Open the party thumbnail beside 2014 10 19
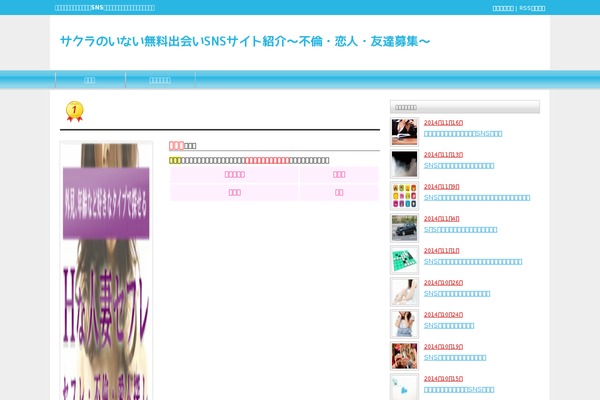600x400 pixels. coord(404,356)
